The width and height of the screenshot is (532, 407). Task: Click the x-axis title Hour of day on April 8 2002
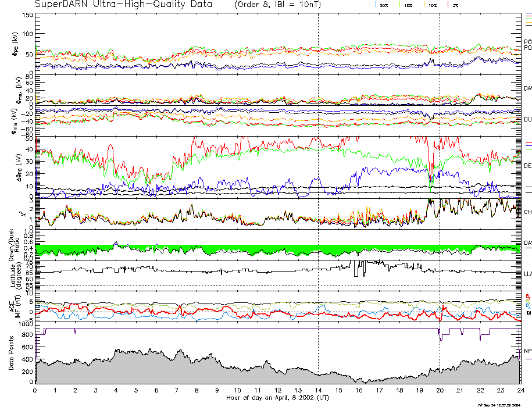(x=277, y=398)
